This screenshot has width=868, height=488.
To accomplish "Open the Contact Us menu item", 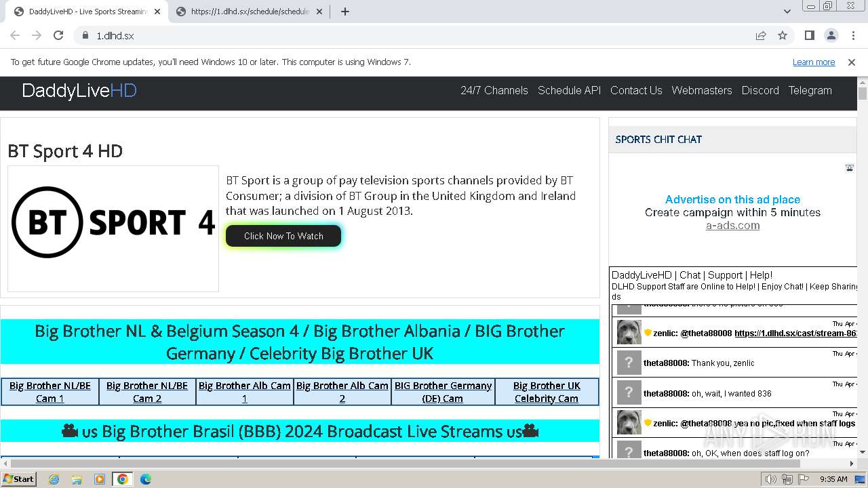I will (636, 91).
